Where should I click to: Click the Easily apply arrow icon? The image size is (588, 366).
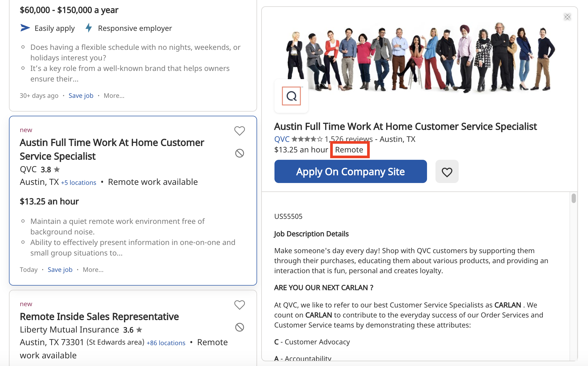coord(25,28)
